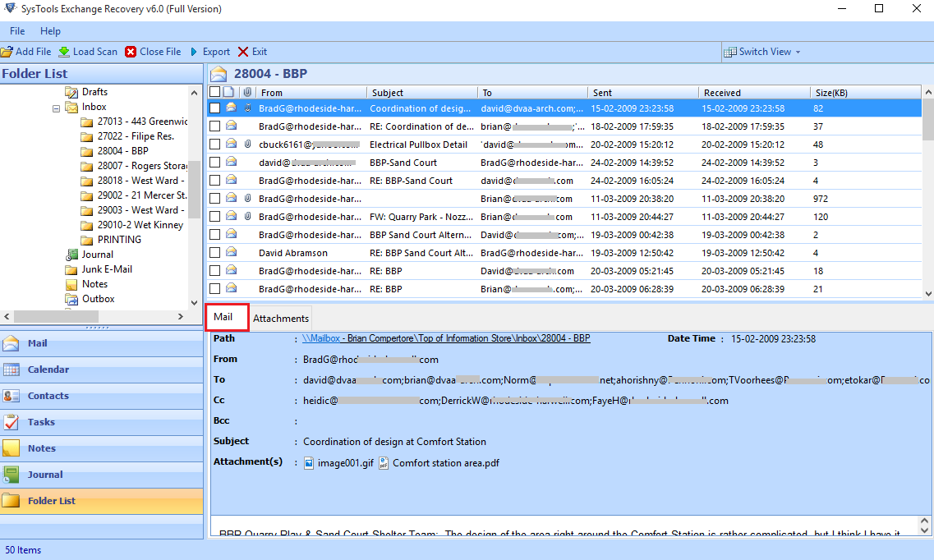Sort by the From column header
934x560 pixels.
click(x=311, y=93)
